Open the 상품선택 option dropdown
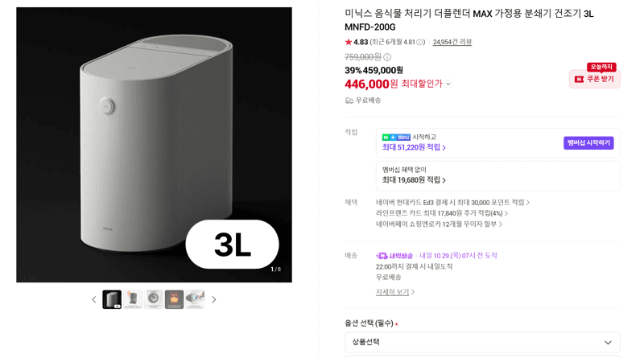Image resolution: width=644 pixels, height=358 pixels. pos(482,343)
